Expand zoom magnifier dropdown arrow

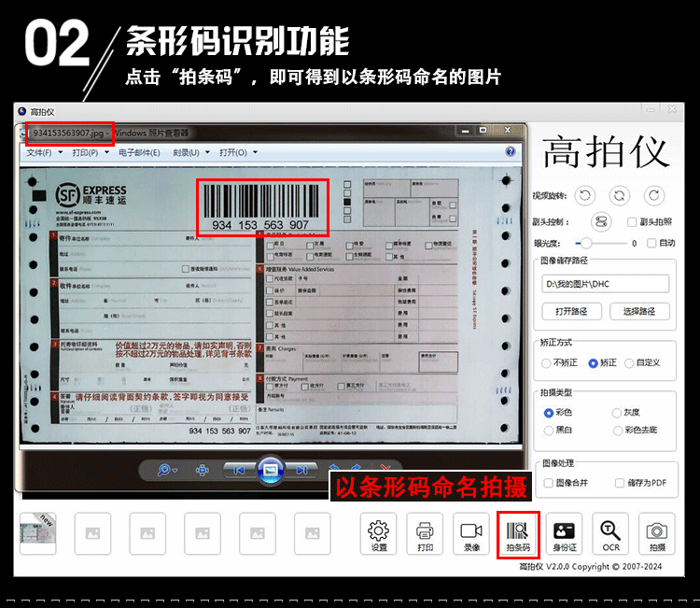(175, 471)
